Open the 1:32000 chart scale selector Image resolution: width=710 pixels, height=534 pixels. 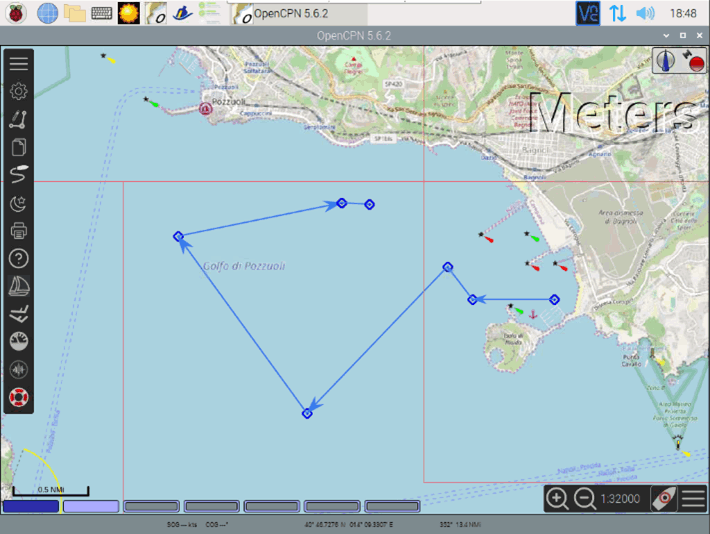pyautogui.click(x=621, y=498)
